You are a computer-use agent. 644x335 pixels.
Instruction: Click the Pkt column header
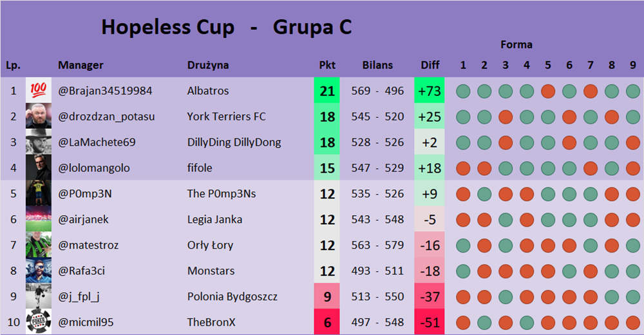(327, 65)
